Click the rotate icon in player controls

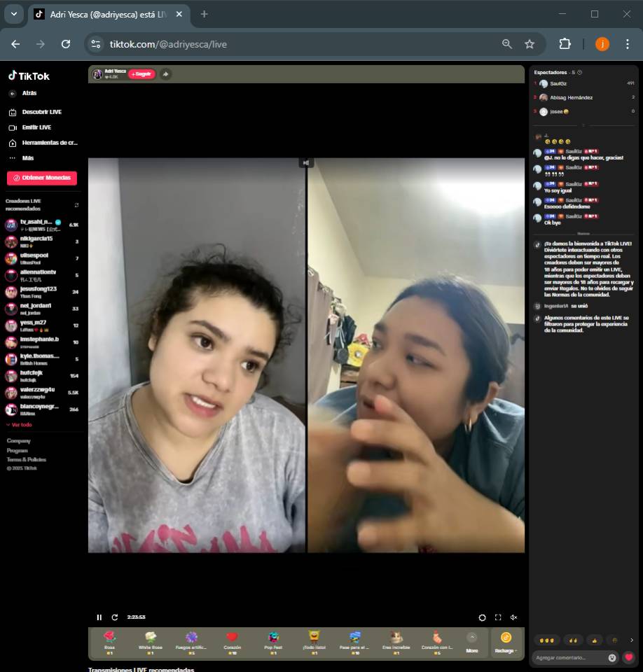point(482,617)
